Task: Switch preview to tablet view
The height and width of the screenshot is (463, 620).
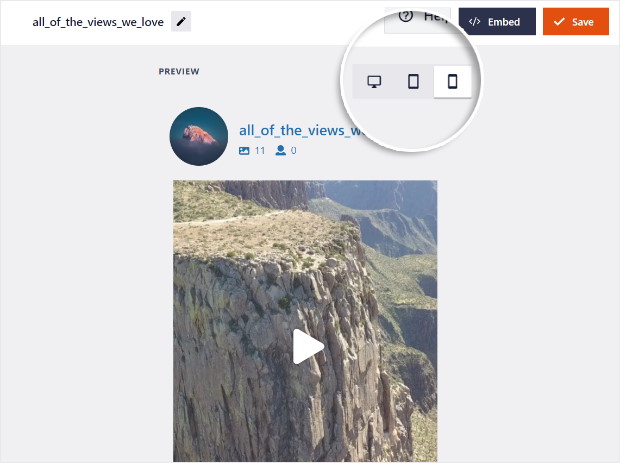Action: coord(413,81)
